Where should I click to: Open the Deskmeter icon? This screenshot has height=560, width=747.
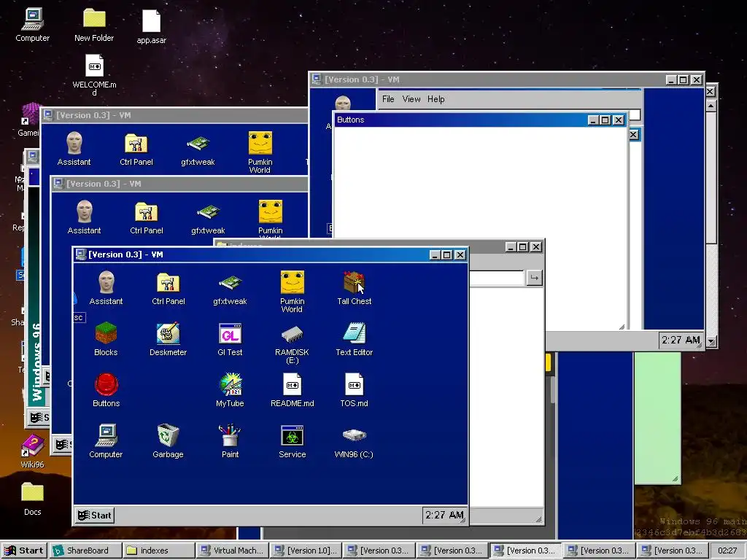tap(169, 338)
